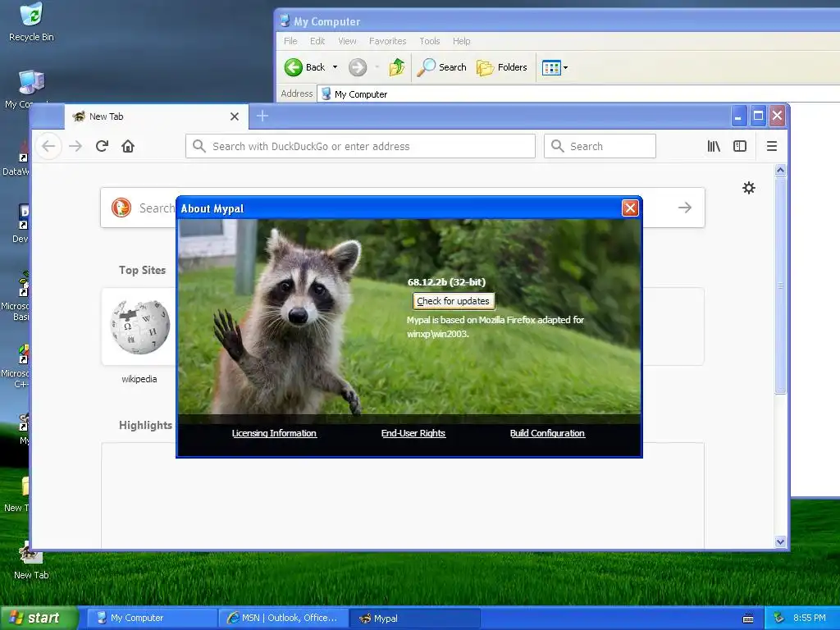Click the Mypal vertical scrollbar thumb
840x630 pixels.
(781, 285)
